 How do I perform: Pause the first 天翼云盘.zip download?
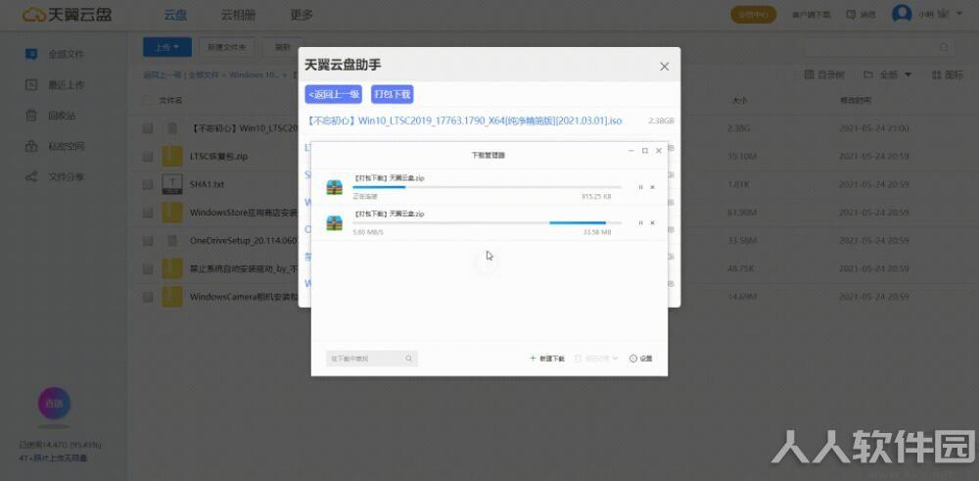tap(640, 187)
